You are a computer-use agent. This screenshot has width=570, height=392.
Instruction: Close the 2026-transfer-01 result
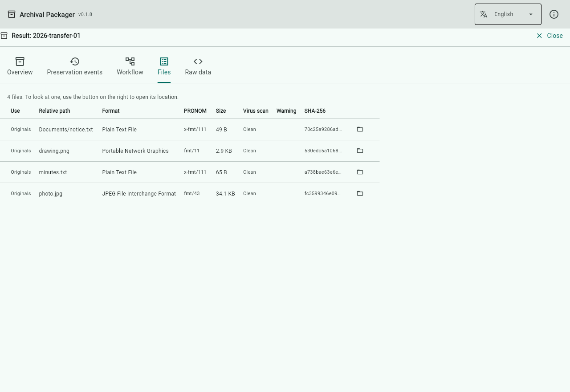(x=550, y=36)
